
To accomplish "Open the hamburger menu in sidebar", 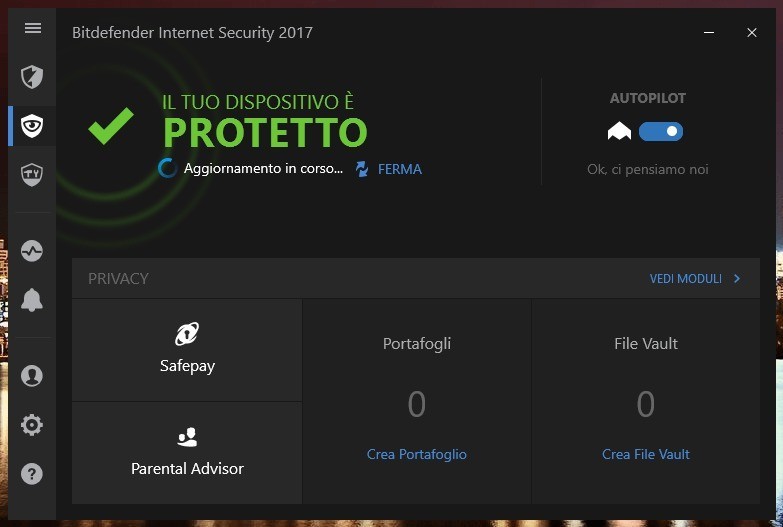I will click(x=32, y=28).
